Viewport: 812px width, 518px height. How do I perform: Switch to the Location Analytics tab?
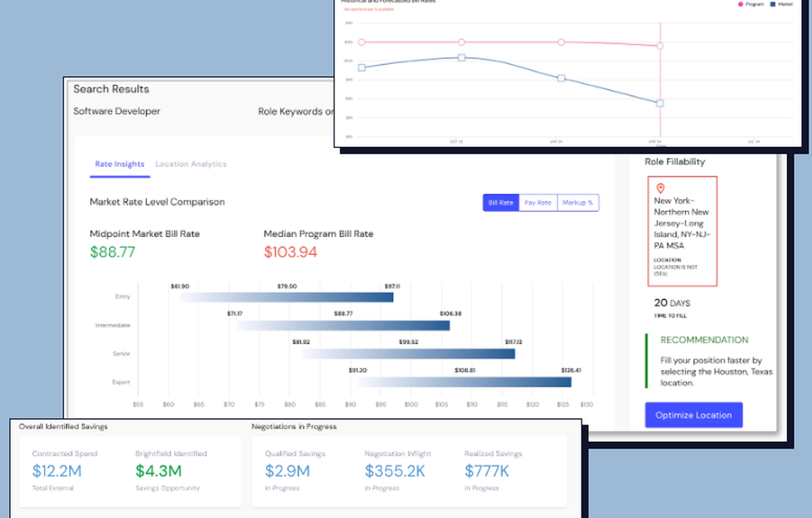191,163
